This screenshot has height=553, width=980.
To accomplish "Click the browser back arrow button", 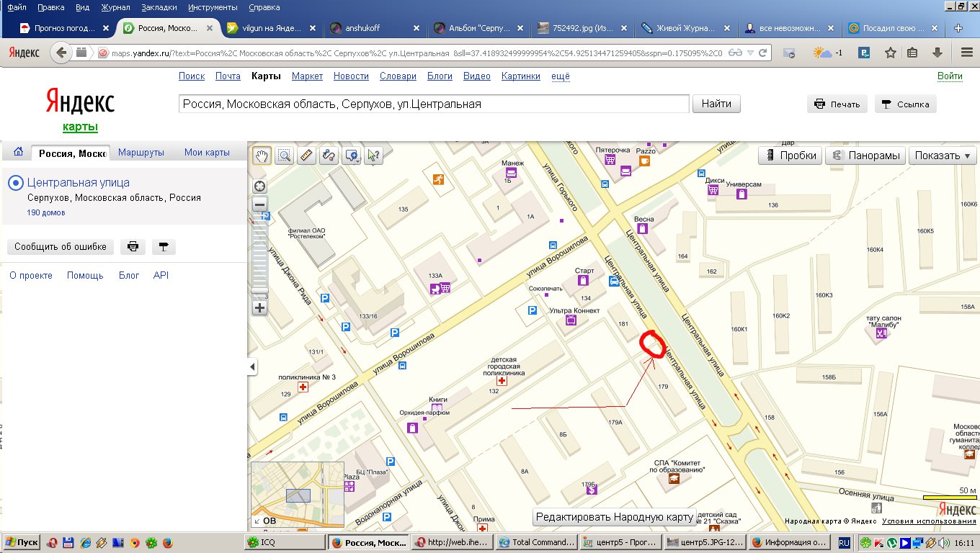I will tap(61, 53).
